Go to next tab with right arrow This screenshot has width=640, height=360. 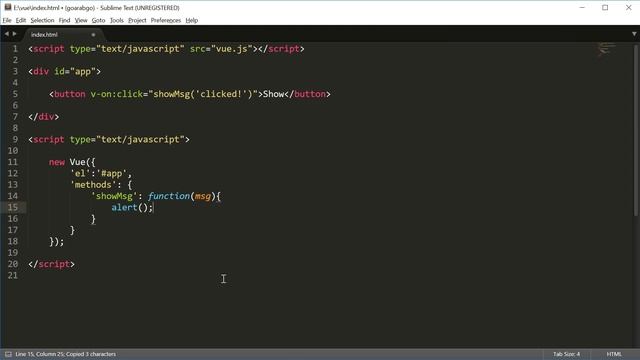(14, 34)
